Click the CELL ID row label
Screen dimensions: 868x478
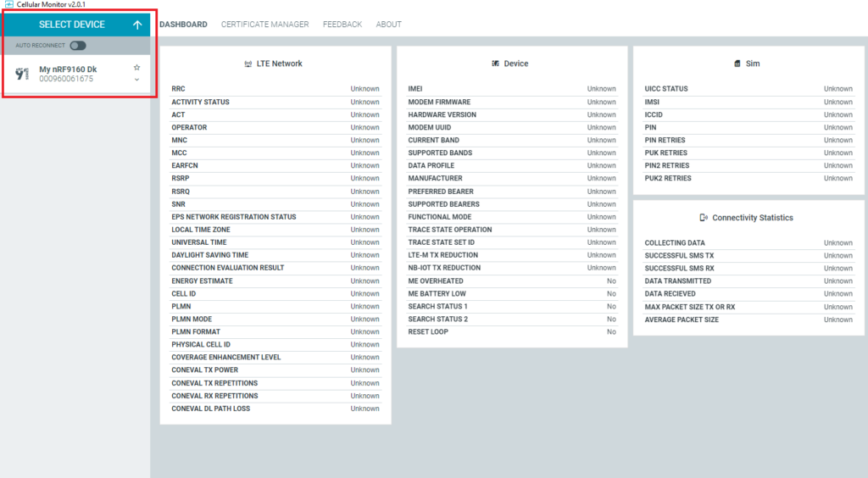pos(183,294)
